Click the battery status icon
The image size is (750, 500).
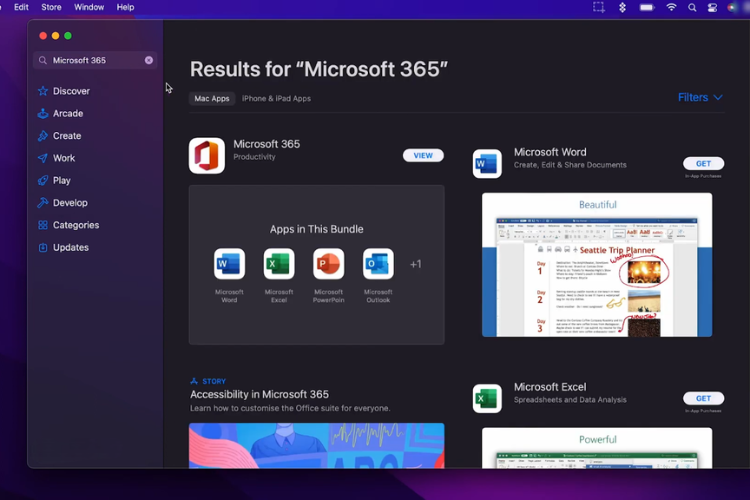[647, 7]
